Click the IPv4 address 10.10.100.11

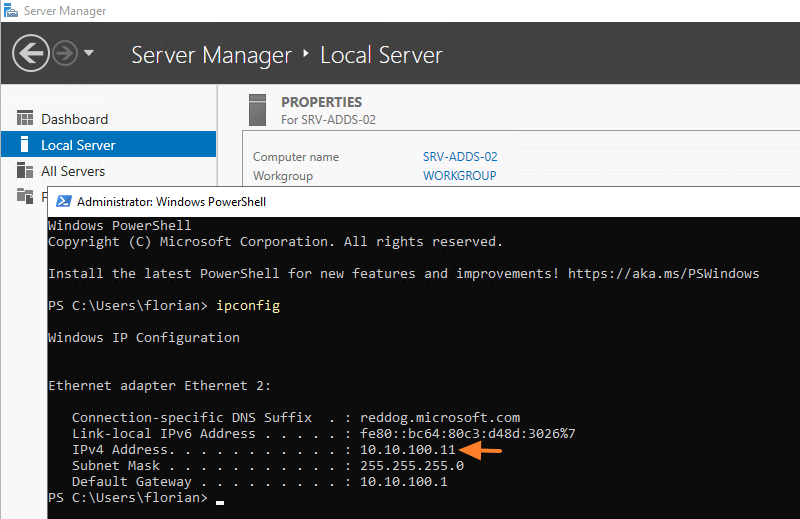[408, 450]
